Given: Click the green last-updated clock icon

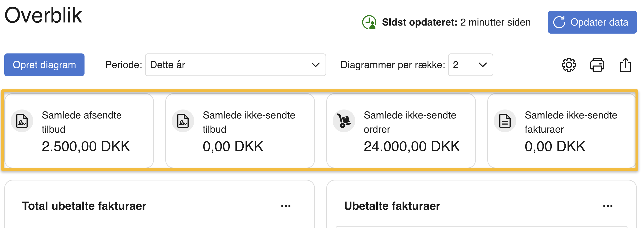Looking at the screenshot, I should click(x=369, y=22).
